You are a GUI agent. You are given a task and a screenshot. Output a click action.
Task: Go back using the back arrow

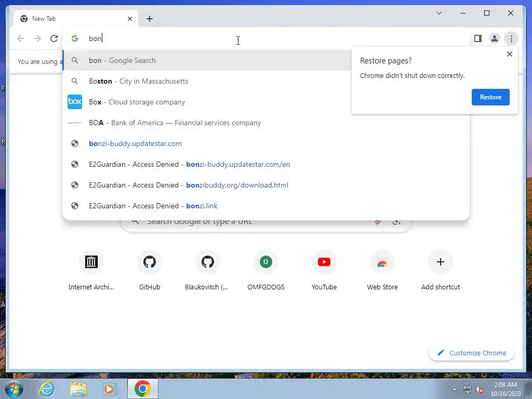(x=21, y=38)
